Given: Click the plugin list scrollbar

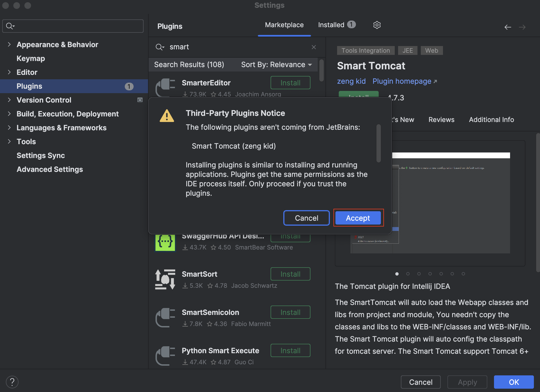Looking at the screenshot, I should [322, 71].
